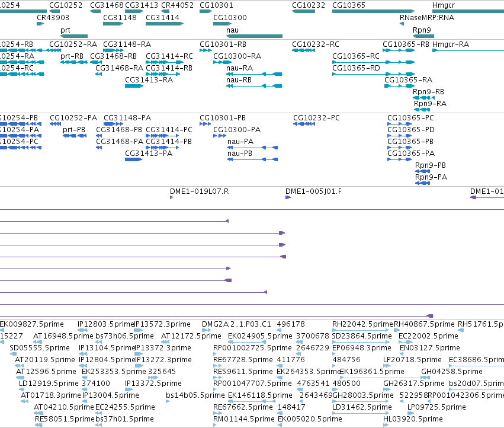
Task: Click the CG10232 gene label
Action: pyautogui.click(x=309, y=5)
